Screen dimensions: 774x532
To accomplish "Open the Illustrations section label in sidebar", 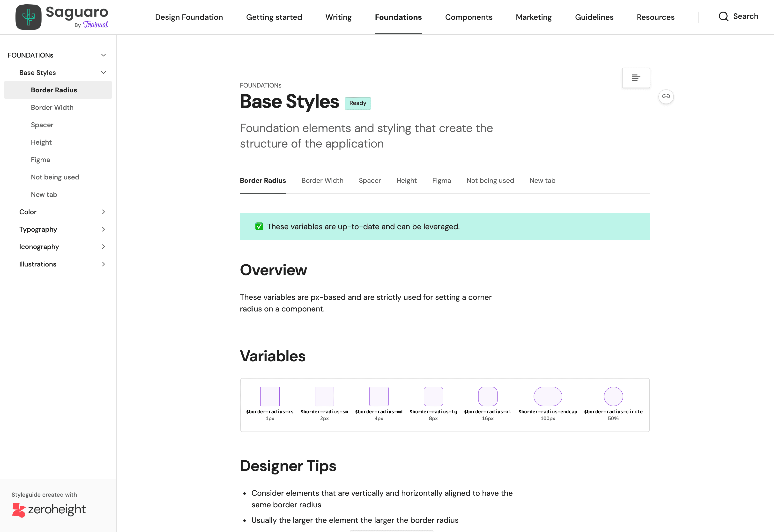I will (38, 264).
